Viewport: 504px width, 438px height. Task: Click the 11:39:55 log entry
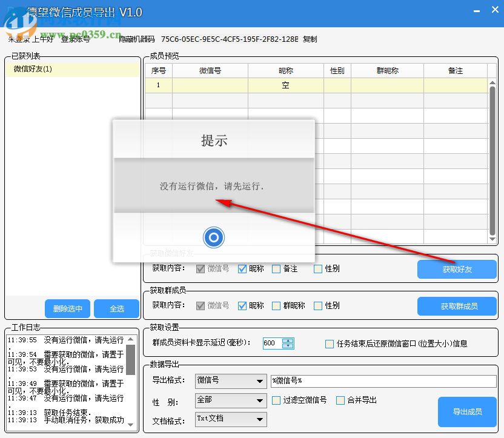click(66, 343)
